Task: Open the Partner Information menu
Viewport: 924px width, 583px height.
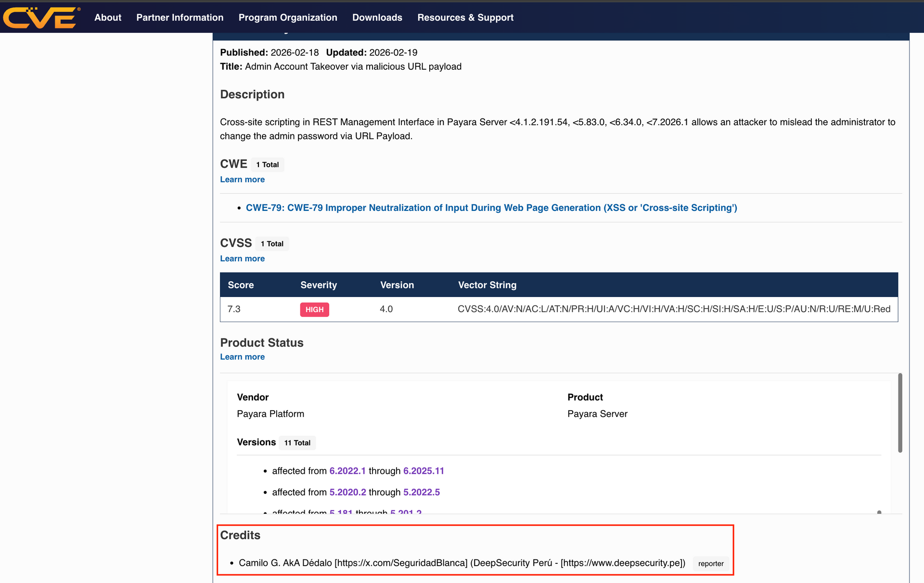Action: click(x=180, y=17)
